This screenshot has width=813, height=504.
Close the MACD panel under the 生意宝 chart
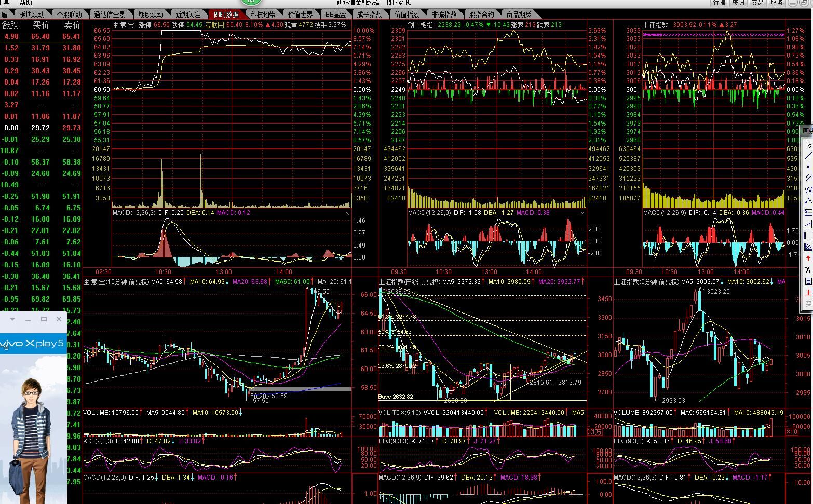click(x=347, y=213)
